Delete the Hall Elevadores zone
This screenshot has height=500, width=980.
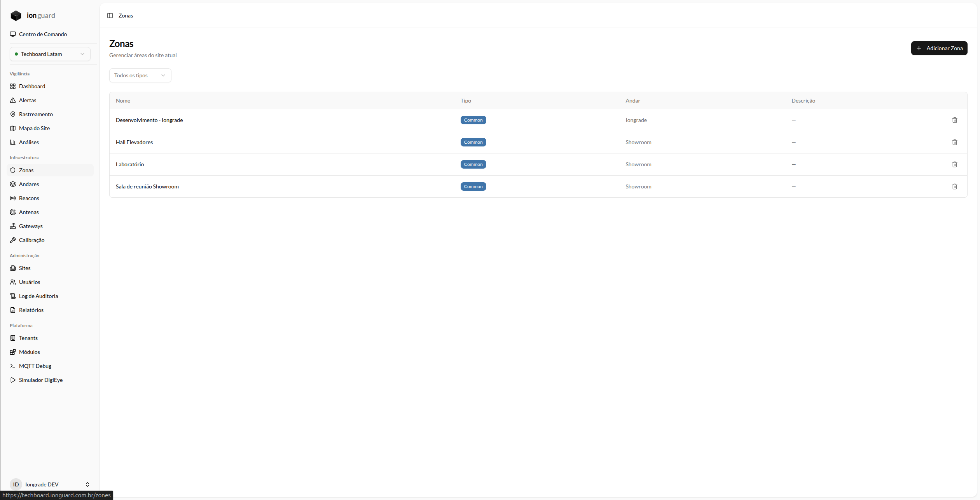(954, 142)
